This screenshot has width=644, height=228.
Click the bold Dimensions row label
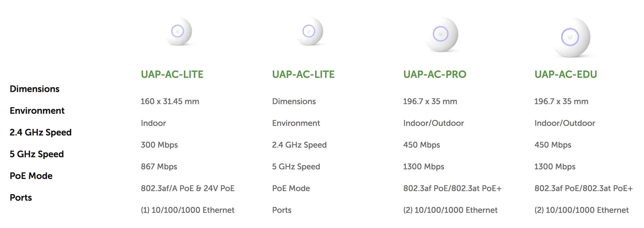(x=35, y=89)
